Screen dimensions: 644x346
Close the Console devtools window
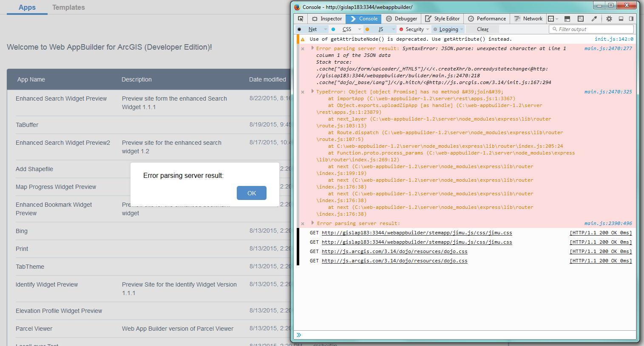(627, 5)
